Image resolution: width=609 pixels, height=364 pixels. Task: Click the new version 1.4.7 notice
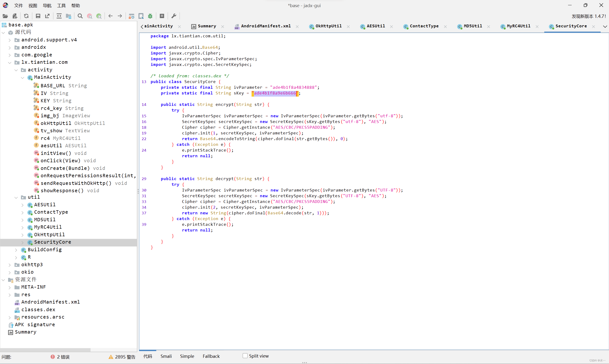click(x=589, y=16)
